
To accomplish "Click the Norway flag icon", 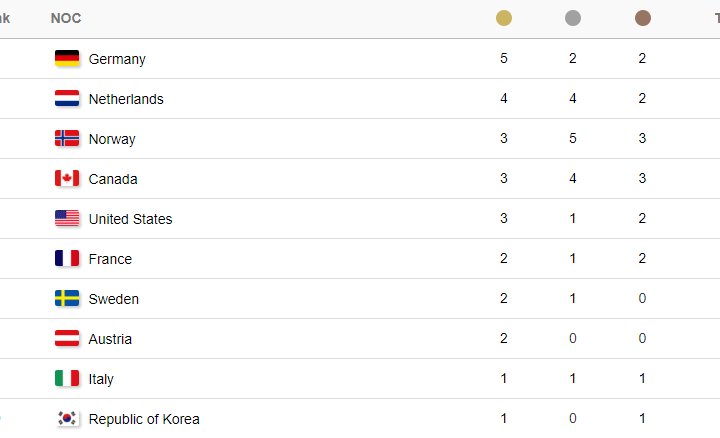I will pyautogui.click(x=67, y=138).
